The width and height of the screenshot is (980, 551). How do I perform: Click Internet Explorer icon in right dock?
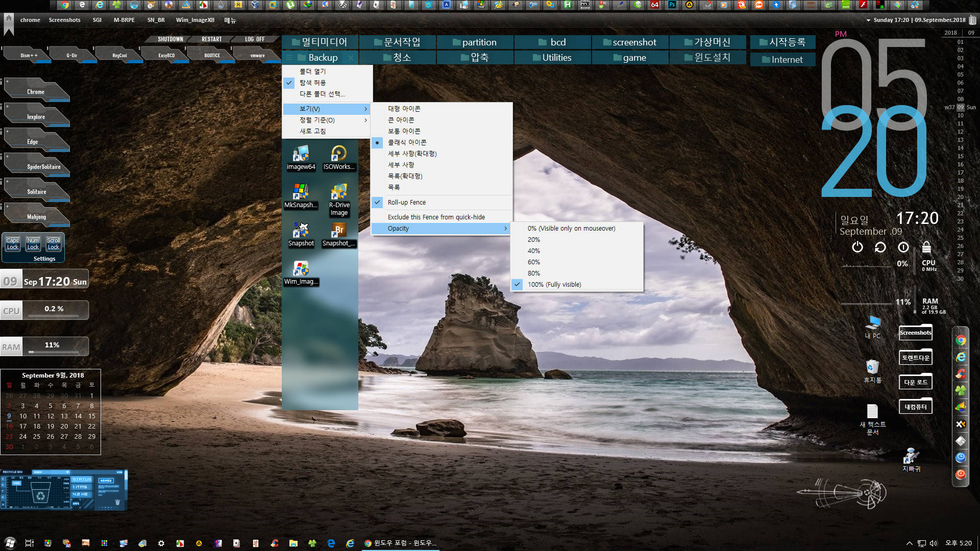(961, 357)
